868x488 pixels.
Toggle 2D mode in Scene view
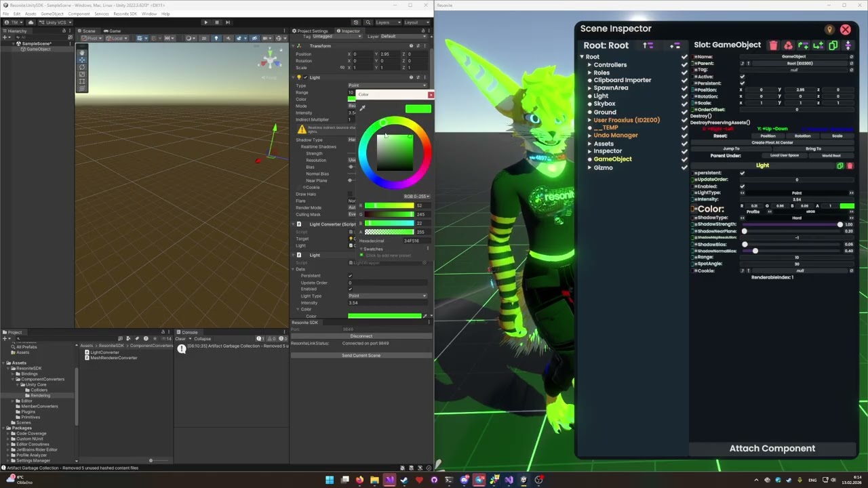point(204,38)
